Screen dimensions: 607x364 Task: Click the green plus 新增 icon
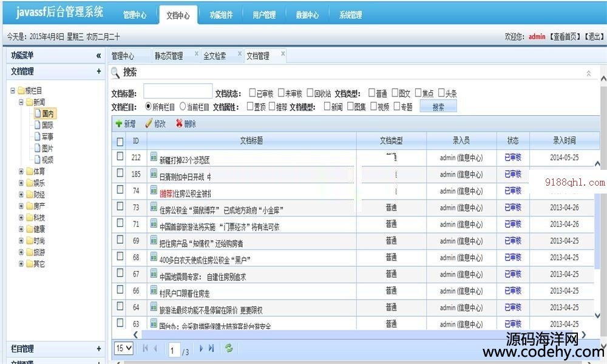click(x=119, y=124)
